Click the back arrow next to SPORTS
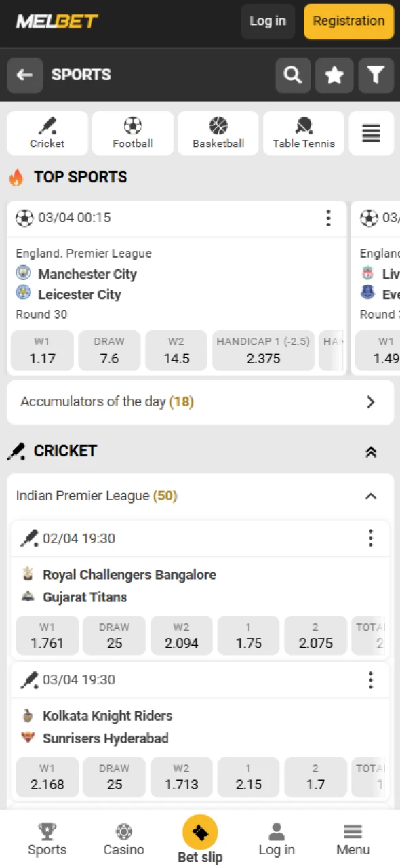 click(25, 75)
